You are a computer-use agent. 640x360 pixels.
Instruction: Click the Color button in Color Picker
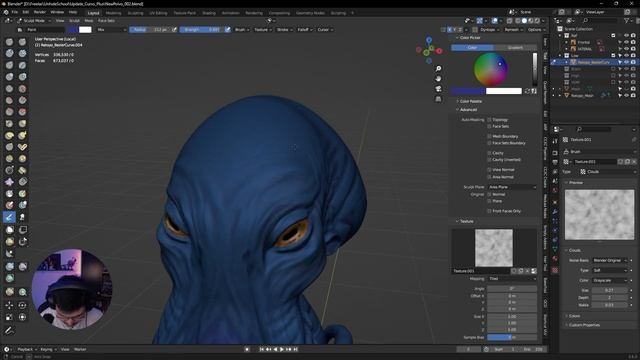click(x=472, y=48)
